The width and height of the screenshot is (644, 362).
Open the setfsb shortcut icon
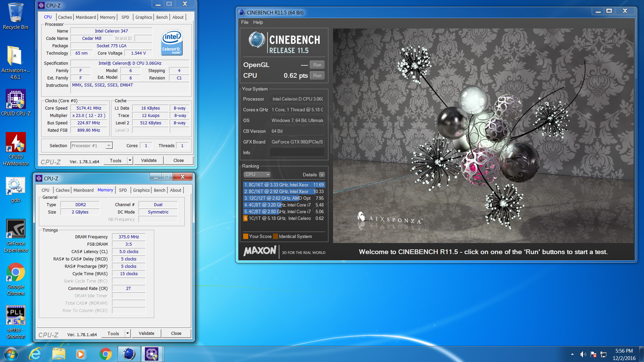coord(15,322)
